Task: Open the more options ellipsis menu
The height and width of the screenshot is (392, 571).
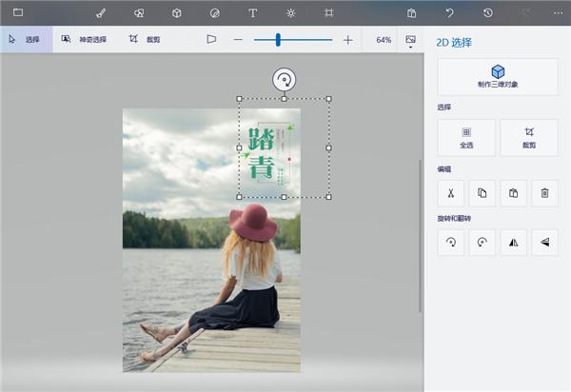Action: click(558, 13)
